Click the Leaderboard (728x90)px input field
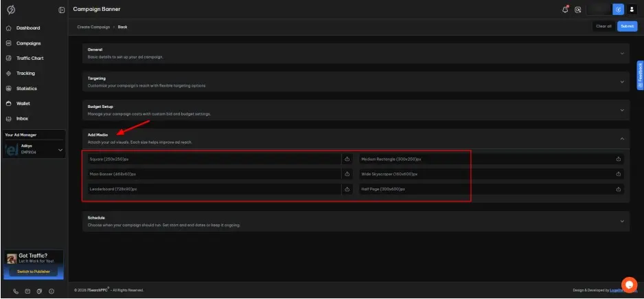Image resolution: width=644 pixels, height=299 pixels. (214, 189)
